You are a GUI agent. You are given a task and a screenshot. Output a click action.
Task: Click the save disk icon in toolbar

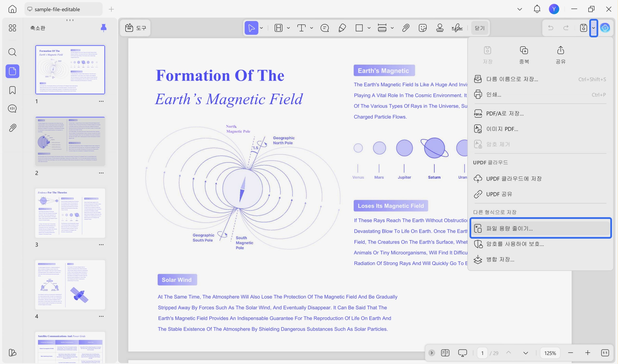583,28
